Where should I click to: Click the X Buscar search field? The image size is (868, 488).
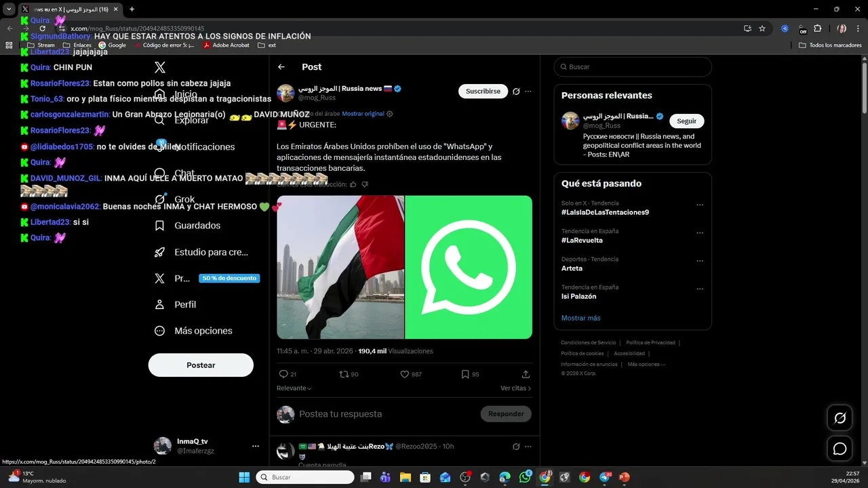(x=633, y=67)
